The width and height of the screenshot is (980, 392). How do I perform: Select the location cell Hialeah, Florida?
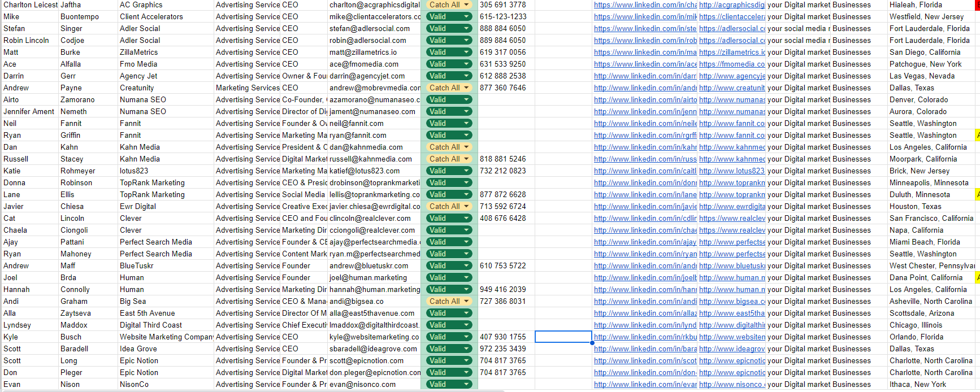coord(931,5)
